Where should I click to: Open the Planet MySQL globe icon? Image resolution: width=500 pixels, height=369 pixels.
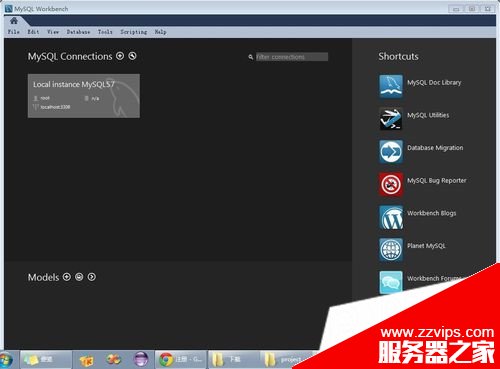point(391,250)
